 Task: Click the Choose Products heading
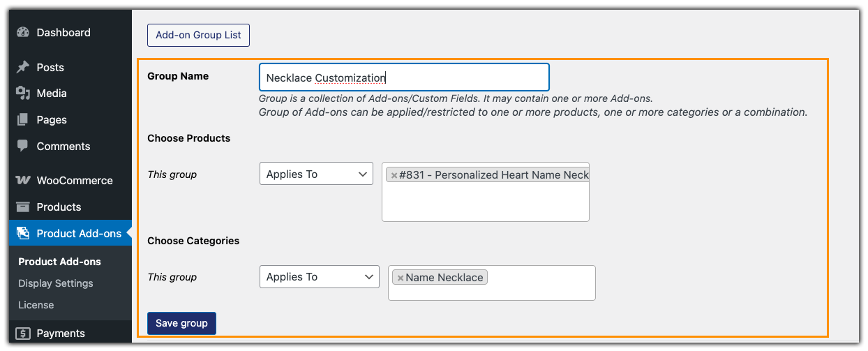tap(189, 138)
